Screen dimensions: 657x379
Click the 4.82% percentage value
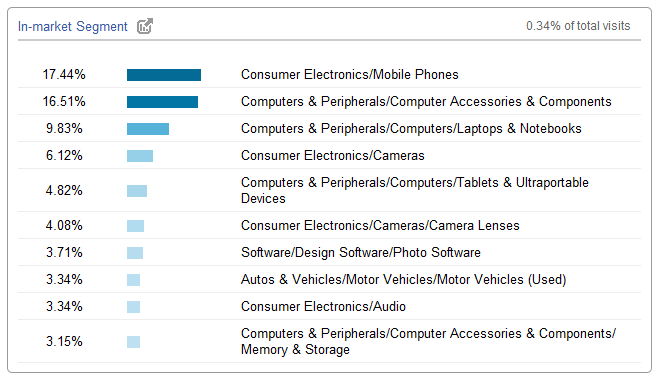coord(64,191)
